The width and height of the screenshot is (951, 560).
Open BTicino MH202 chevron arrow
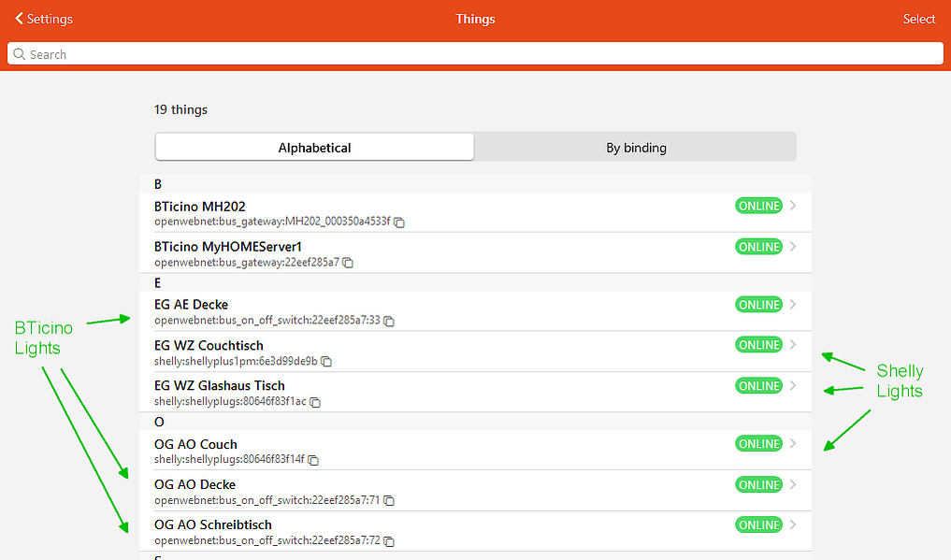(793, 206)
